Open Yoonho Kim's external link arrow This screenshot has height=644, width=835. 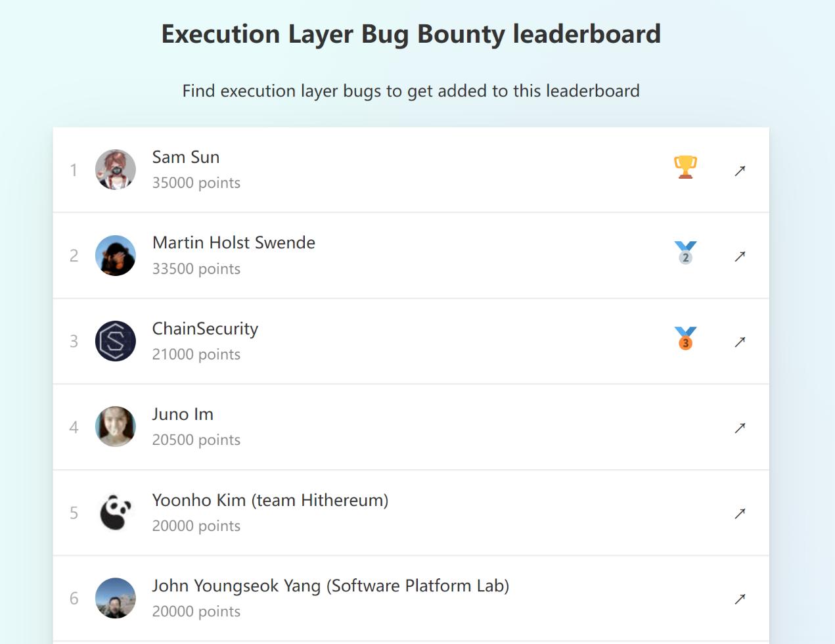(x=740, y=513)
